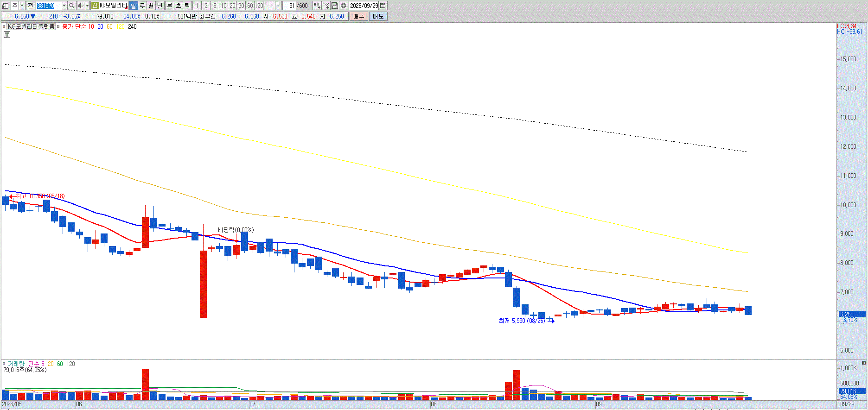868x410 pixels.
Task: Click the 2026/09/29 date field
Action: (x=364, y=6)
